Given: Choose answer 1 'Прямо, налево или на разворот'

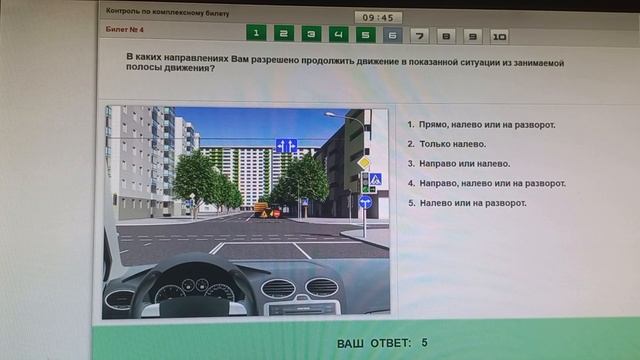Looking at the screenshot, I should (481, 125).
